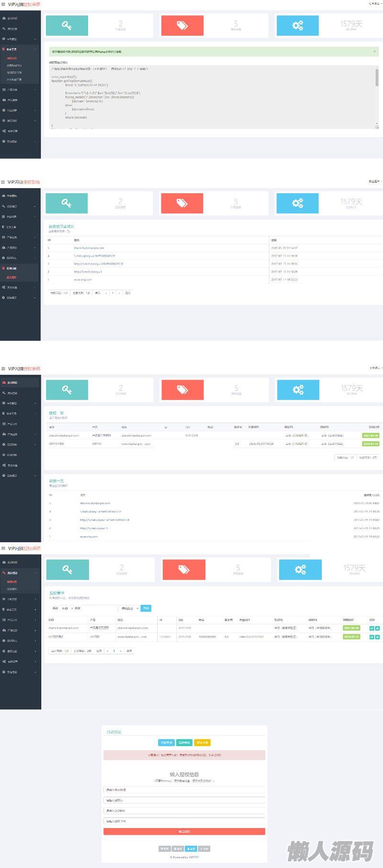The image size is (383, 868).
Task: Click the green edit icon in the first authorization table row
Action: pyautogui.click(x=372, y=628)
